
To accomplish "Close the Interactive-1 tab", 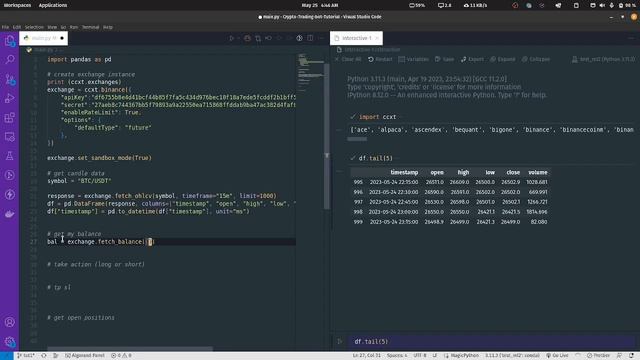I will click(377, 38).
